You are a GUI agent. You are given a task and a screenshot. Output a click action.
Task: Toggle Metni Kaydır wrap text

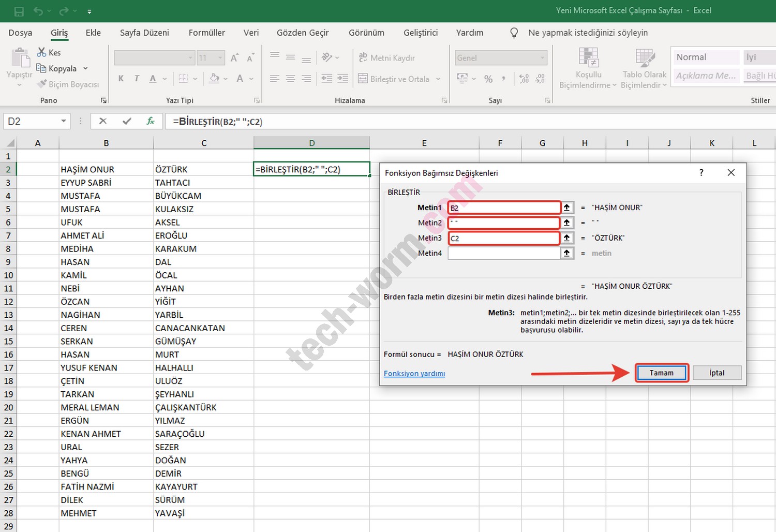click(387, 57)
